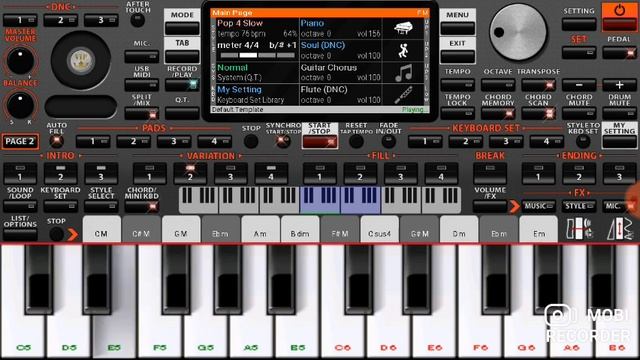This screenshot has width=640, height=360.
Task: Expand chord pads with orange arrow
Action: coord(73,234)
